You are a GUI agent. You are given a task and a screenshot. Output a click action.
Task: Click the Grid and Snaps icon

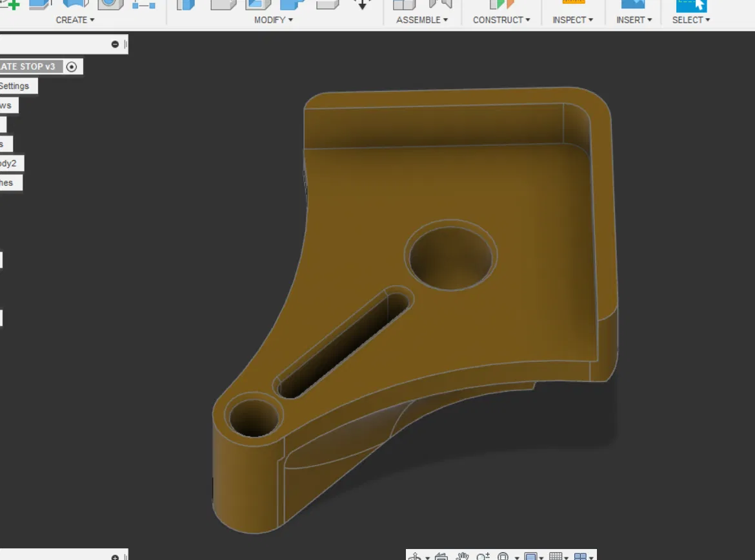point(556,557)
